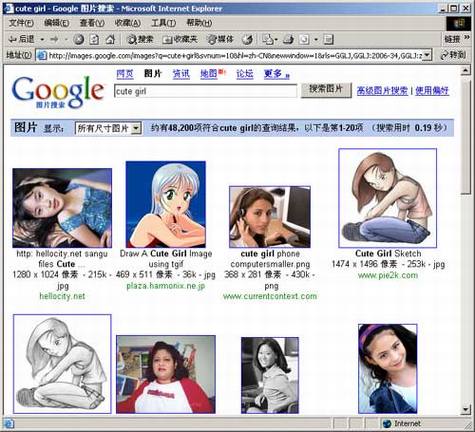The height and width of the screenshot is (432, 475).
Task: Click the IE logo in the title bar
Action: (9, 8)
